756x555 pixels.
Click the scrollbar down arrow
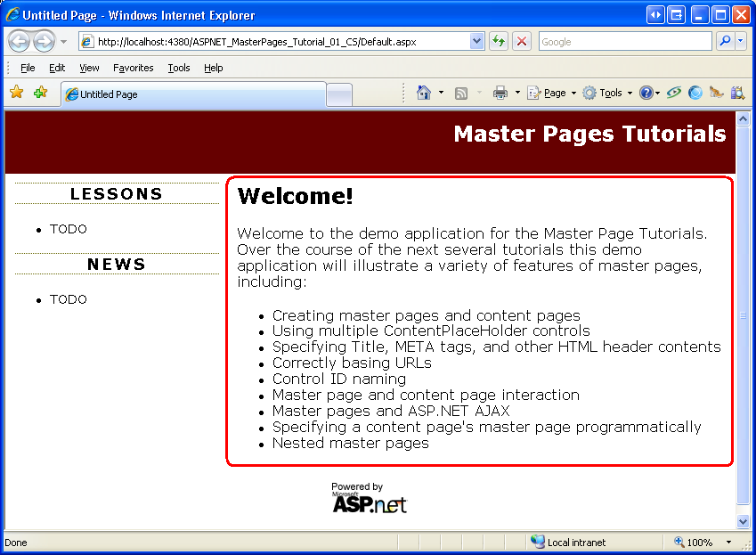point(743,521)
